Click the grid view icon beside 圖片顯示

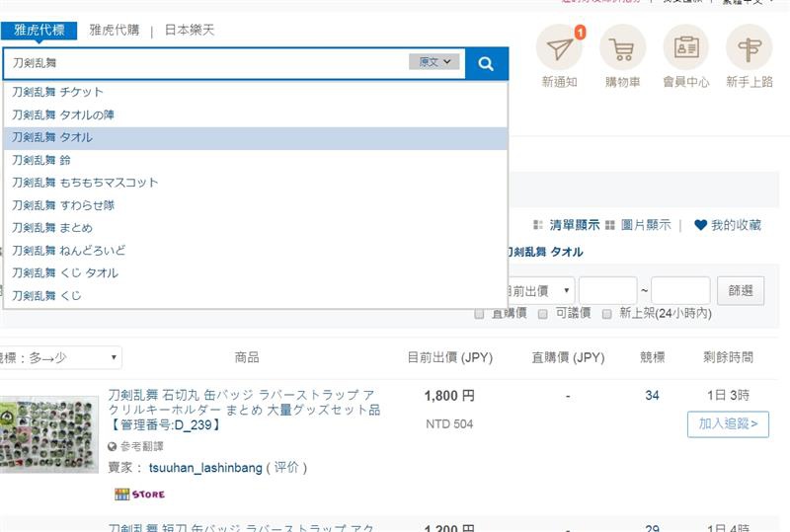[610, 225]
